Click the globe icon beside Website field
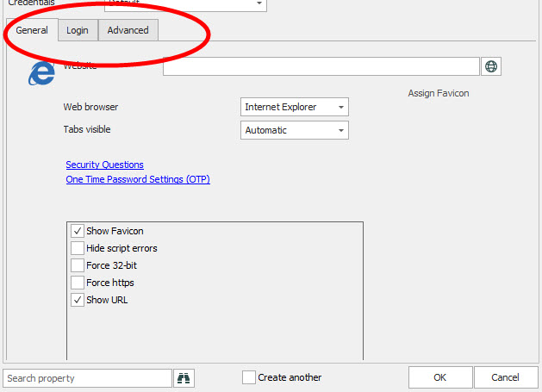The image size is (542, 392). click(x=491, y=66)
